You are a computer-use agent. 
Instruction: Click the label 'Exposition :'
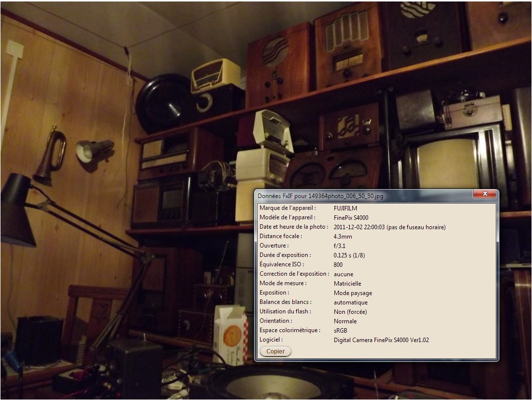click(274, 293)
